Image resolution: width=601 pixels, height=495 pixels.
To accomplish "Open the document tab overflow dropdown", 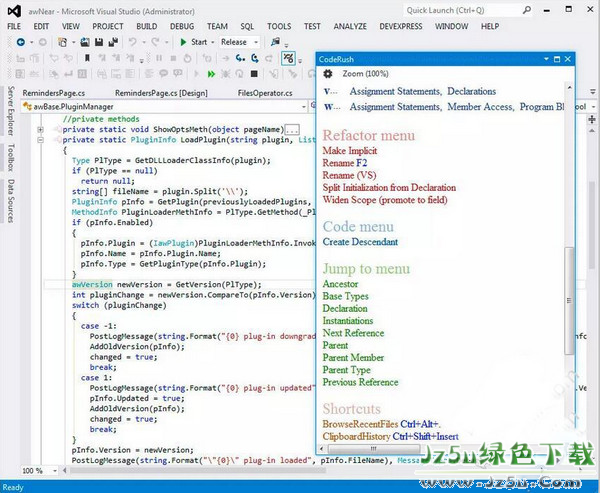I will click(x=593, y=92).
